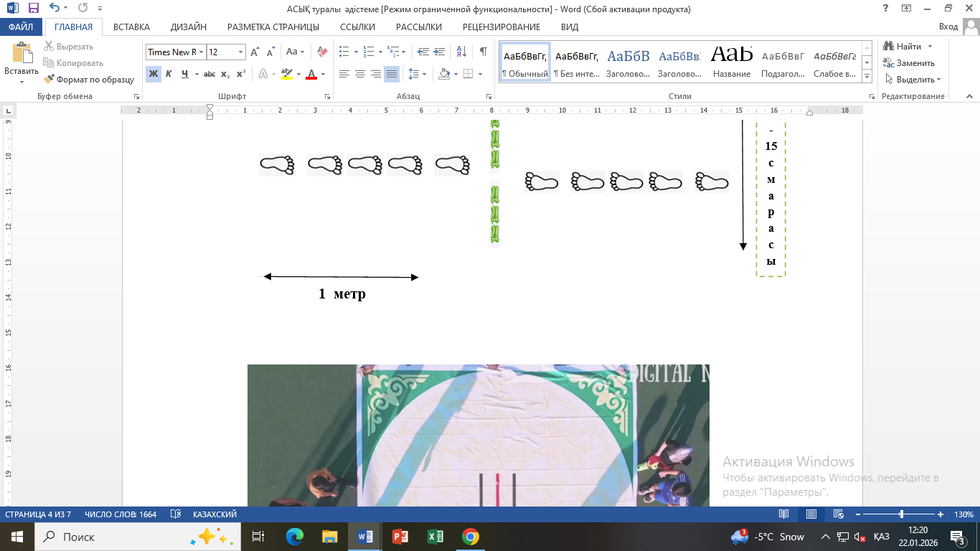The image size is (980, 551).
Task: Expand the styles gallery
Action: coord(867,77)
